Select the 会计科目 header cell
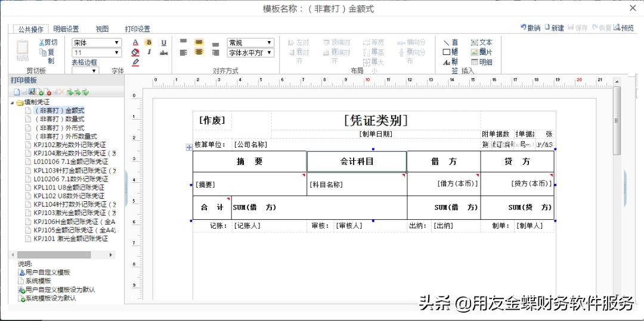Screen dimensions: 644x321 357,161
